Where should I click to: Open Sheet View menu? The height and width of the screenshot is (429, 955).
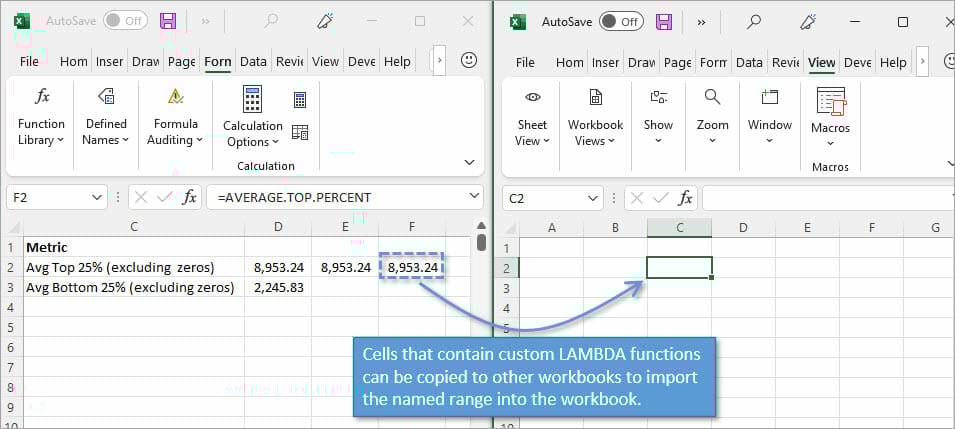(x=532, y=117)
